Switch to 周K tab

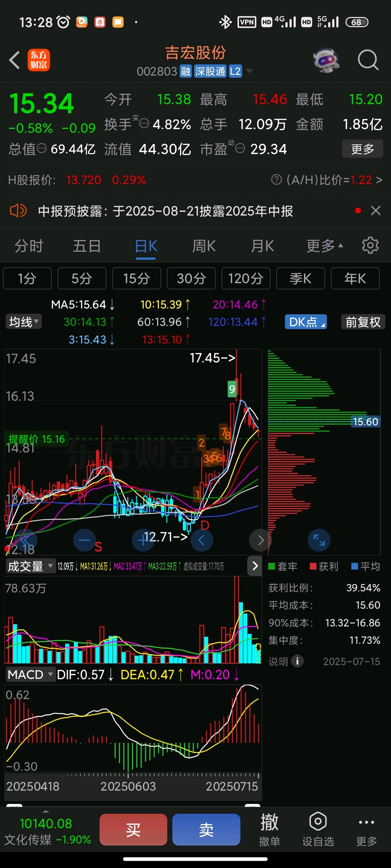(x=204, y=246)
